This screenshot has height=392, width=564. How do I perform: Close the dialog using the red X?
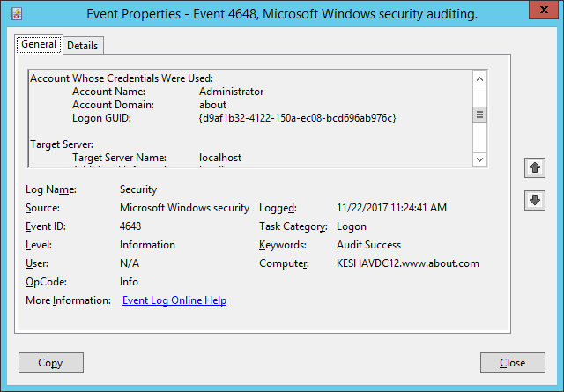pyautogui.click(x=544, y=10)
